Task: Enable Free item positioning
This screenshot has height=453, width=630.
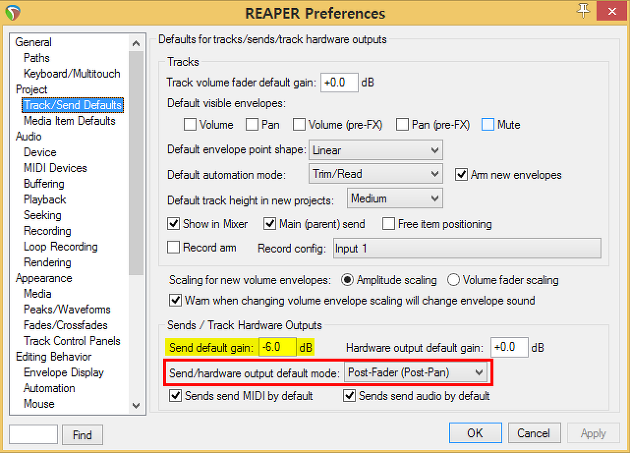Action: 389,223
